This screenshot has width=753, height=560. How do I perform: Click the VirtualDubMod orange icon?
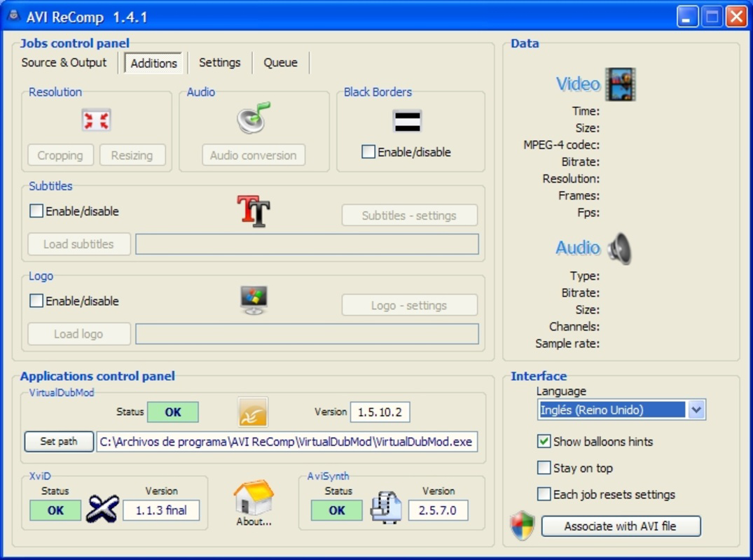click(253, 412)
